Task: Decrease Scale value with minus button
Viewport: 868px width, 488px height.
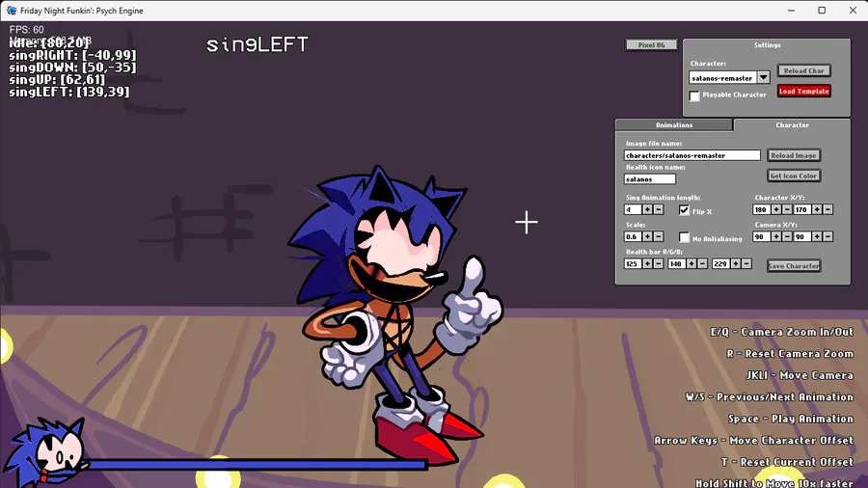Action: pyautogui.click(x=658, y=237)
